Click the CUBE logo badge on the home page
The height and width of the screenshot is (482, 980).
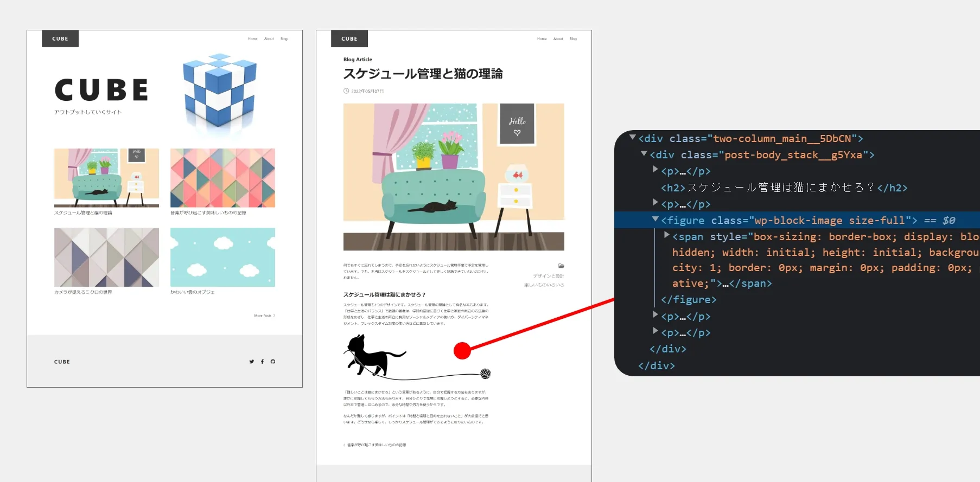tap(60, 39)
